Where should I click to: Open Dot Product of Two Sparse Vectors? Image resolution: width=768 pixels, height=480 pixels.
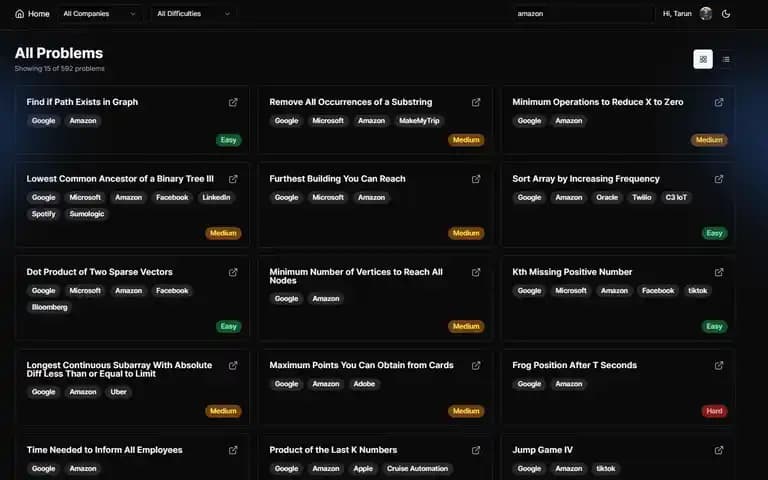99,272
